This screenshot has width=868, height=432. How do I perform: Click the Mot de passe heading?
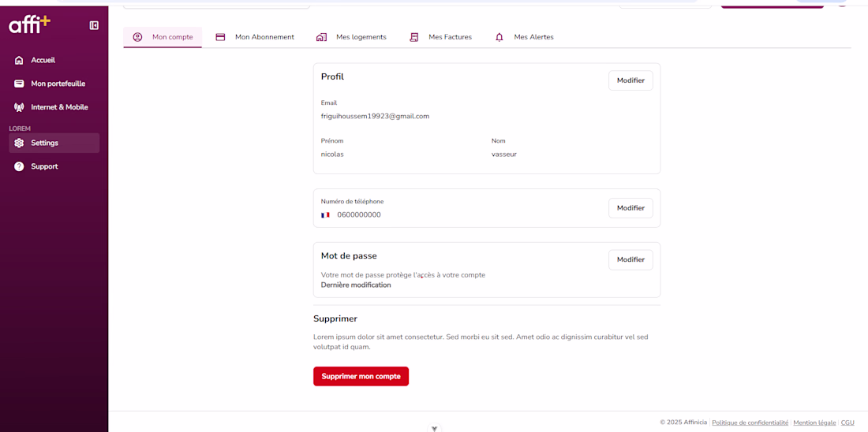point(349,255)
